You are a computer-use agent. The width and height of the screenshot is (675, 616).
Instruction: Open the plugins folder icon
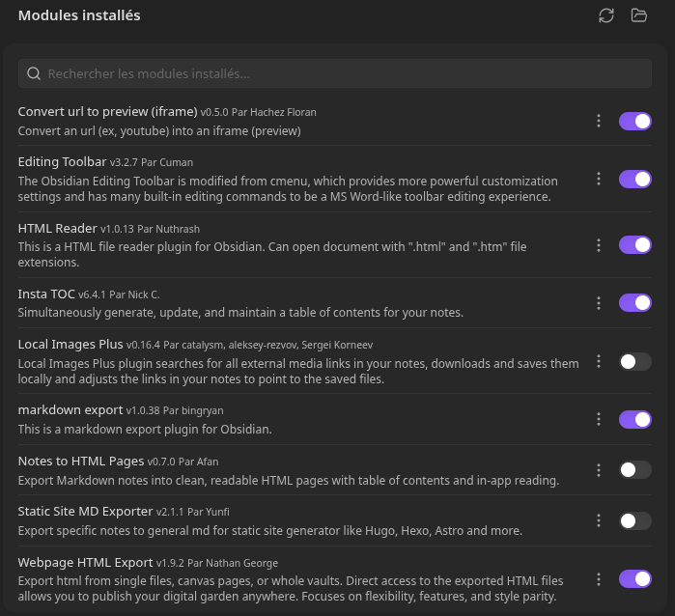point(639,15)
